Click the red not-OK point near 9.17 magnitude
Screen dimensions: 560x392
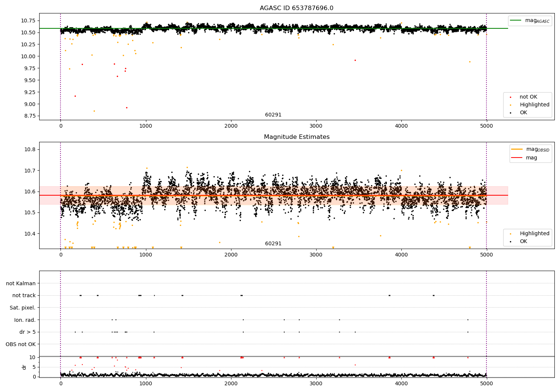click(x=75, y=96)
